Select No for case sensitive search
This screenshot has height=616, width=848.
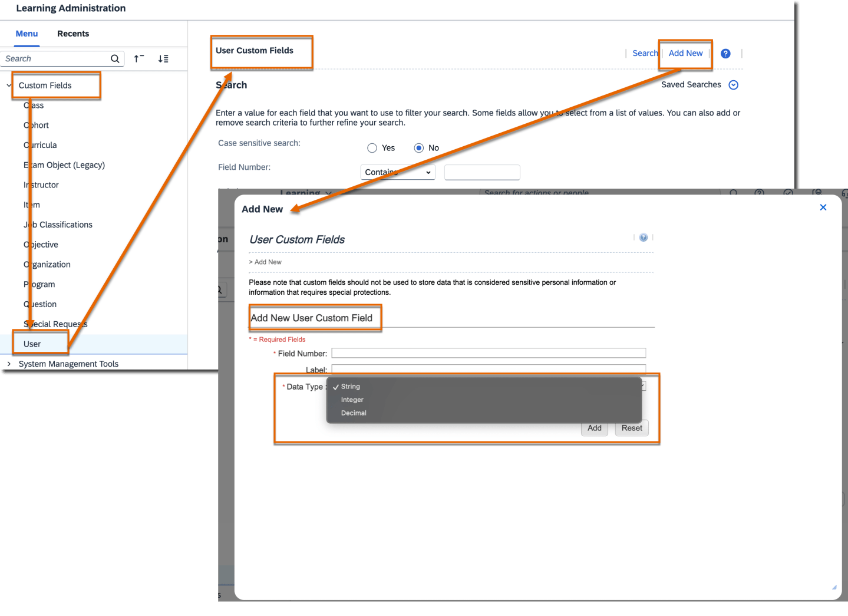[418, 147]
